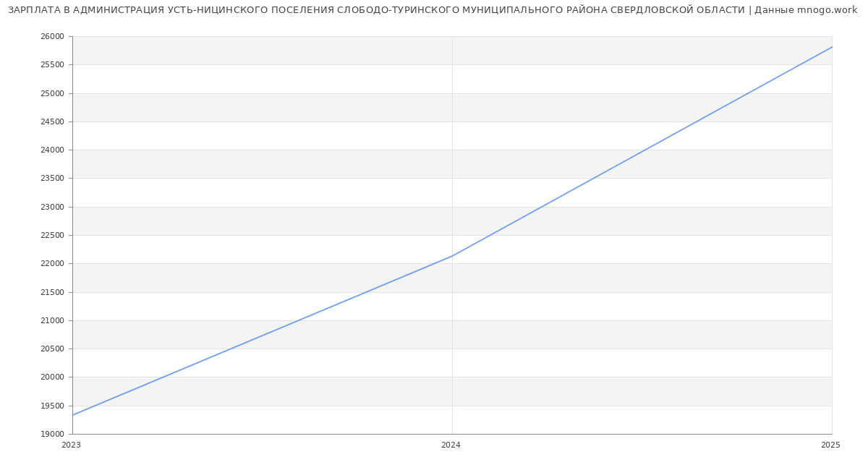
Task: Click the 22500 y-axis label
Action: pyautogui.click(x=52, y=236)
